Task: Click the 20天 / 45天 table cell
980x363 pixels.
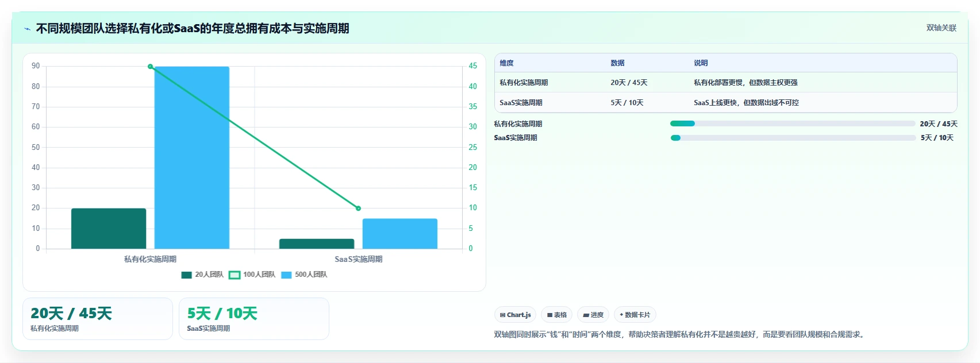Action: point(629,83)
